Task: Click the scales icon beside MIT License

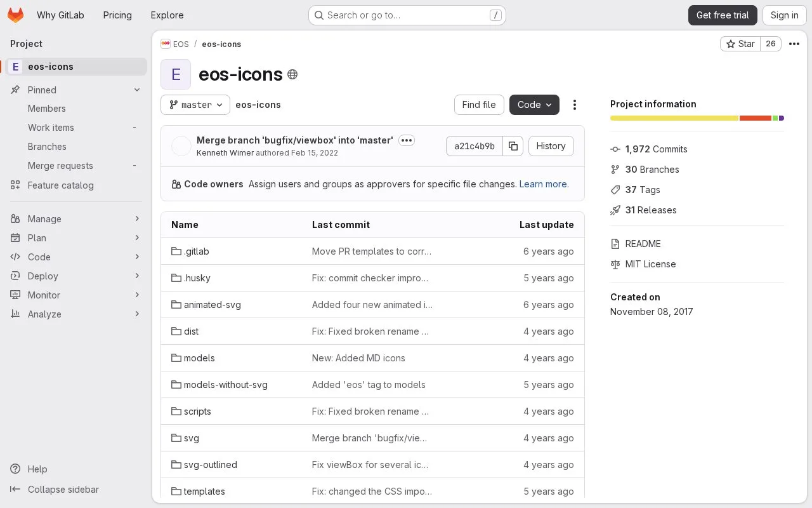Action: (615, 264)
